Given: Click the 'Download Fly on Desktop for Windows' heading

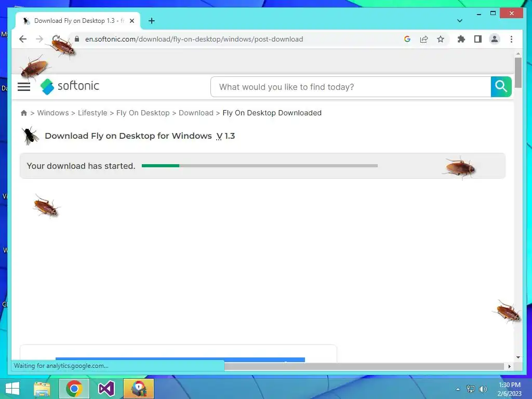Looking at the screenshot, I should click(128, 136).
